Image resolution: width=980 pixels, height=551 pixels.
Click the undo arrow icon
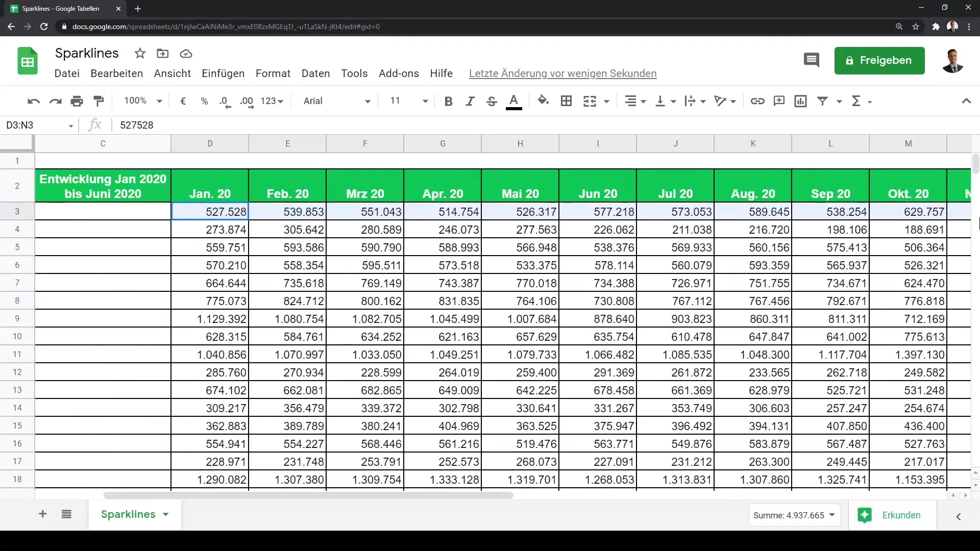pyautogui.click(x=34, y=101)
